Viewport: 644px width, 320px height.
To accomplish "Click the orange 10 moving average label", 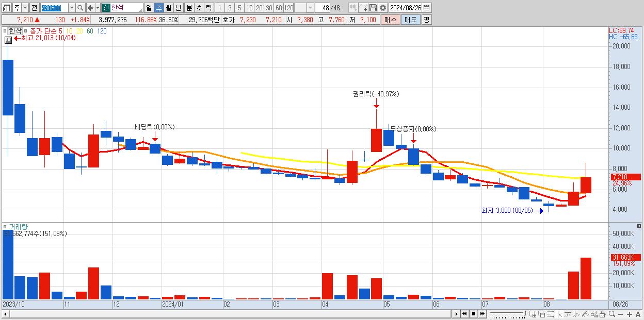I will (x=70, y=31).
